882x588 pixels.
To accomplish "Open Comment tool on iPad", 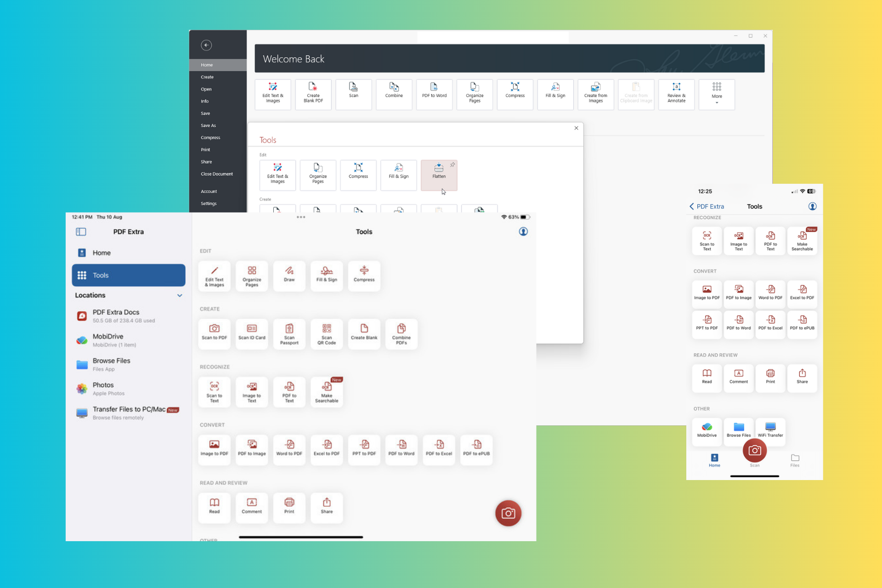I will [252, 508].
